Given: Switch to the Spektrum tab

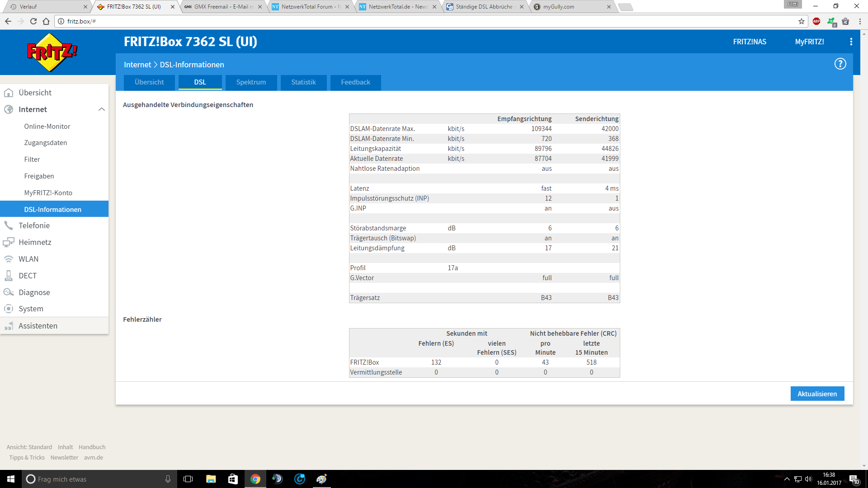Looking at the screenshot, I should [x=251, y=82].
